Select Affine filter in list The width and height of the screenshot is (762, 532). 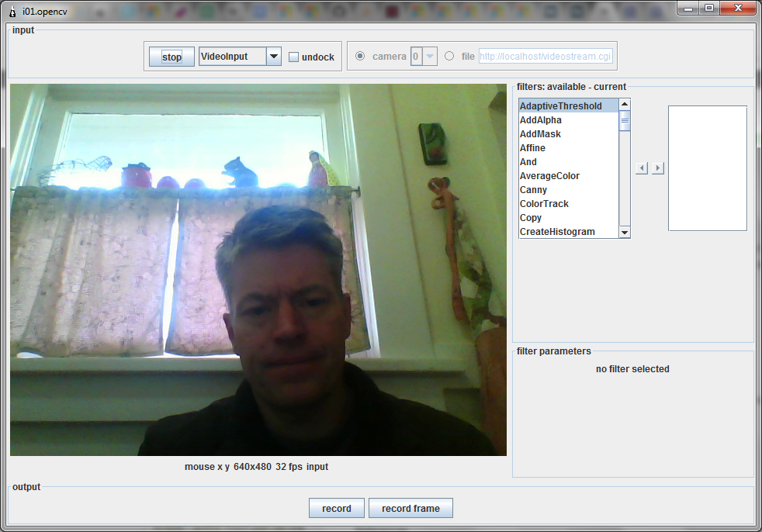(568, 147)
